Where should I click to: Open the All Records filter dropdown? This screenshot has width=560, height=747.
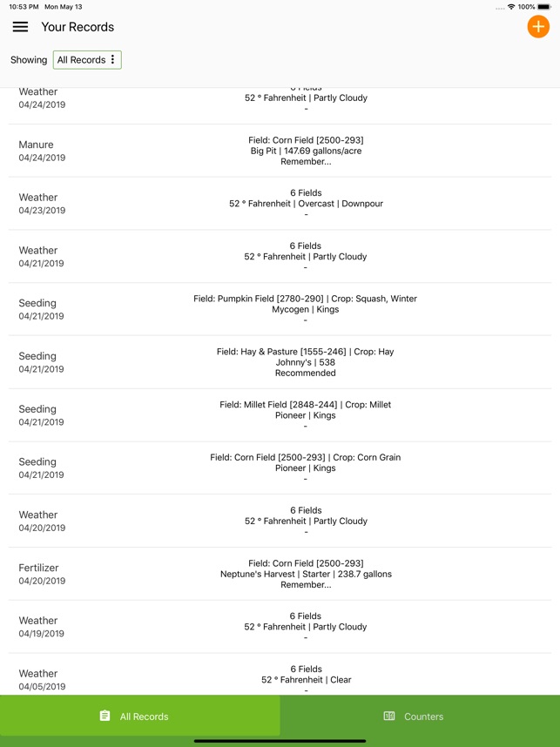coord(87,60)
